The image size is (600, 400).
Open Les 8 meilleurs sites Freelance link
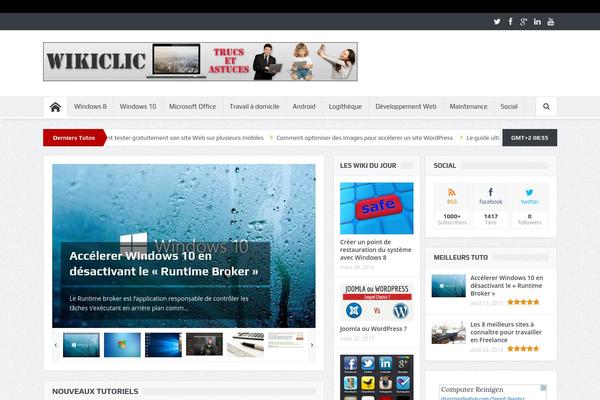[x=506, y=332]
